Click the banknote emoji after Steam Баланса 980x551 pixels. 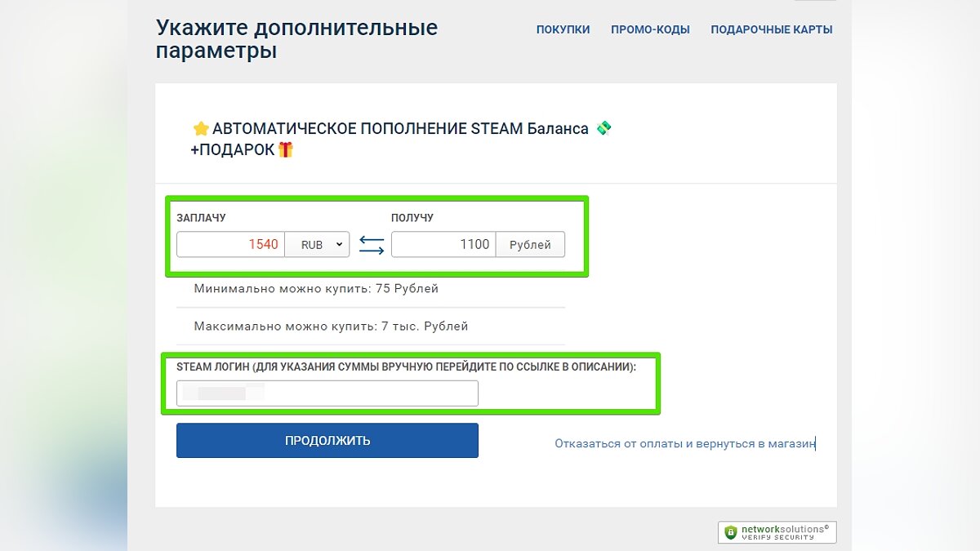(603, 127)
